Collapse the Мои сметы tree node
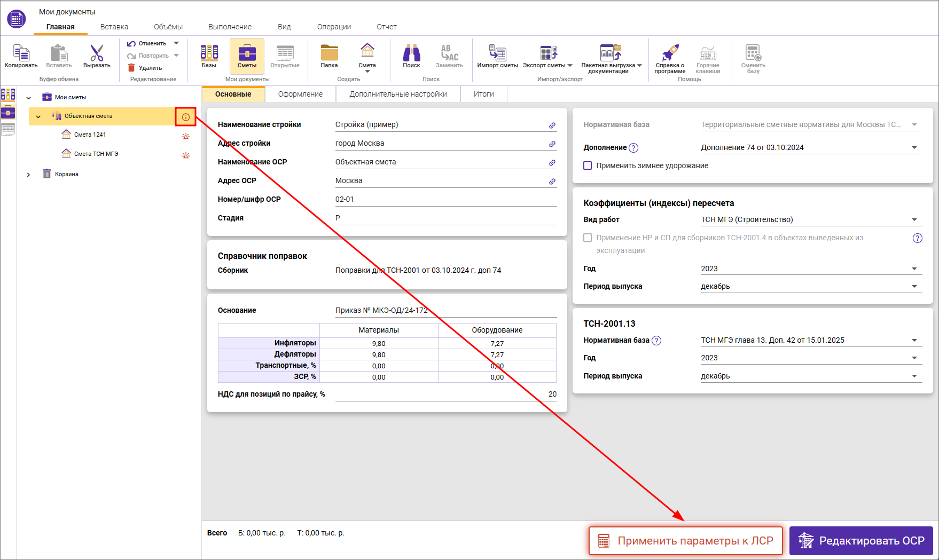This screenshot has height=560, width=939. pyautogui.click(x=29, y=98)
